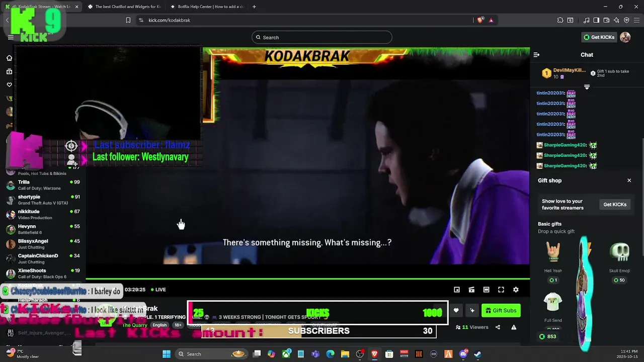Viewport: 644px width, 362px height.
Task: Click Get KICKs in Gift shop
Action: [615, 205]
